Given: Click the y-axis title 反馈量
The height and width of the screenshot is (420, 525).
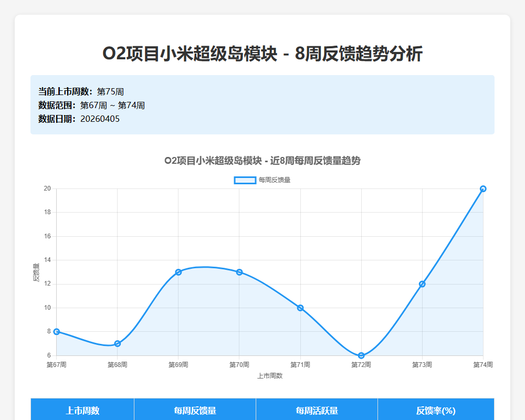Looking at the screenshot, I should [36, 272].
